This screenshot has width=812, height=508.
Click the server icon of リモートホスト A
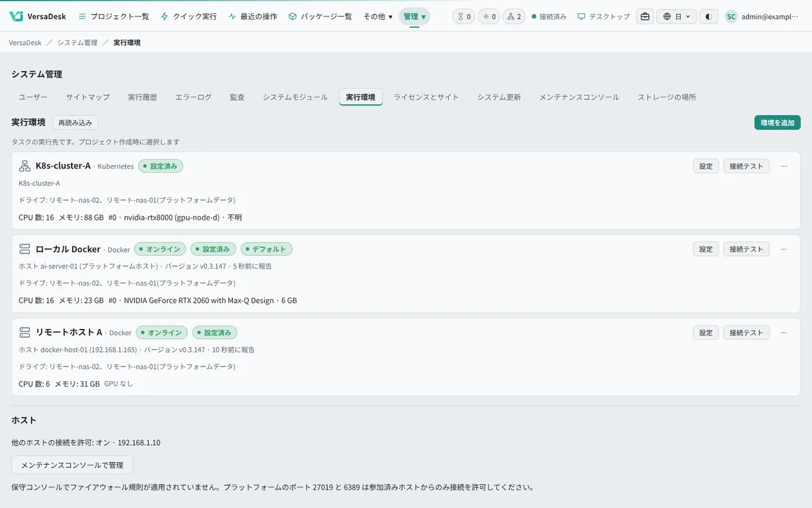pyautogui.click(x=25, y=332)
